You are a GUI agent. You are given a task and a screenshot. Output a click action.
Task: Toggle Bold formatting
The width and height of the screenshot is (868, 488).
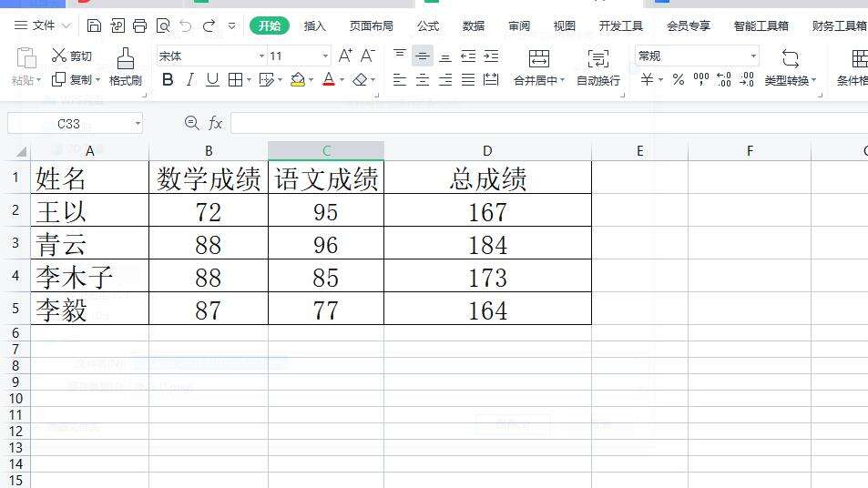[168, 80]
